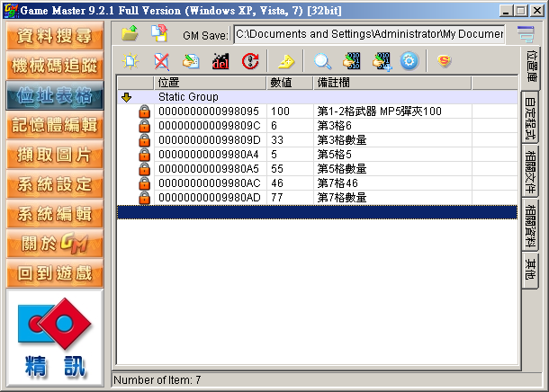Edit entry with hand-and-pencil page icon
The image size is (549, 392).
(191, 61)
